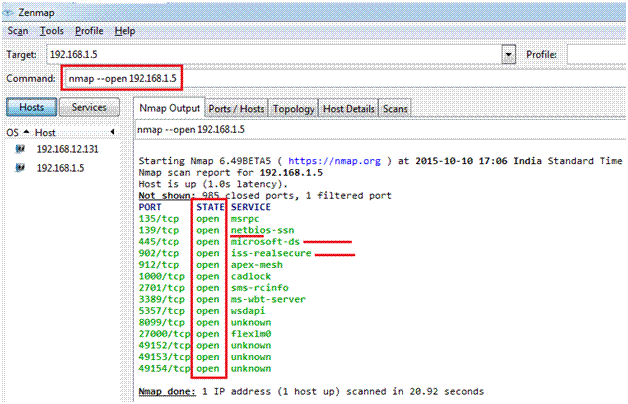Click the 'cadlock' service name
Viewport: 628px width, 404px height.
(x=251, y=277)
